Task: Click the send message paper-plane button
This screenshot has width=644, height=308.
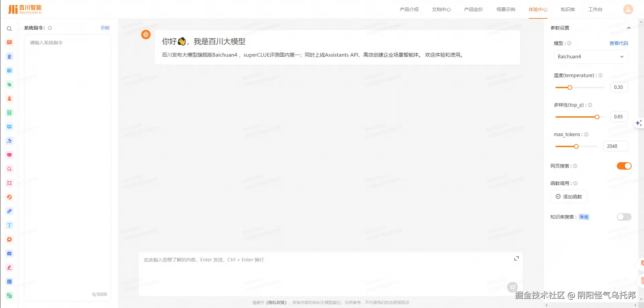Action: [x=513, y=287]
